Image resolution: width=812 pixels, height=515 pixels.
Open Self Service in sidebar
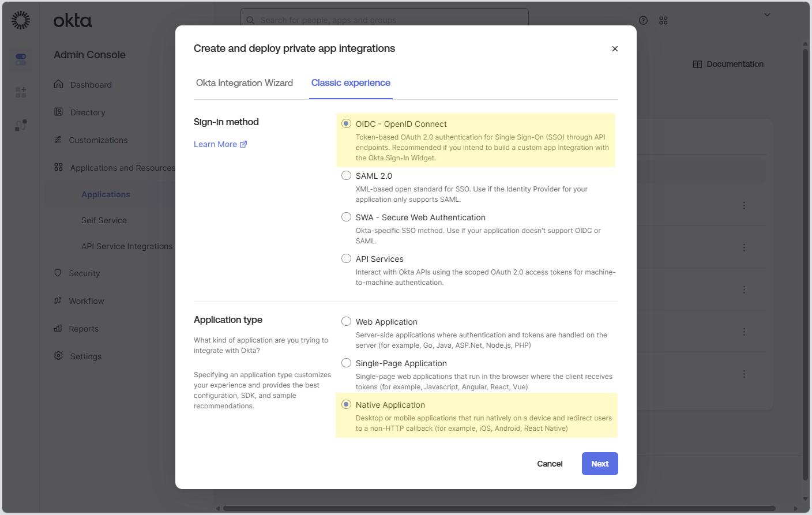coord(104,220)
